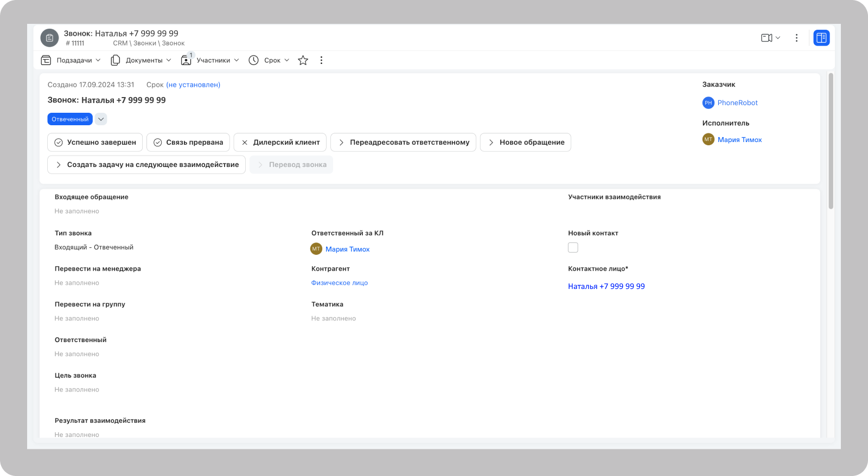This screenshot has width=868, height=476.
Task: Click the Входящий - Отвеченный value
Action: click(x=94, y=247)
